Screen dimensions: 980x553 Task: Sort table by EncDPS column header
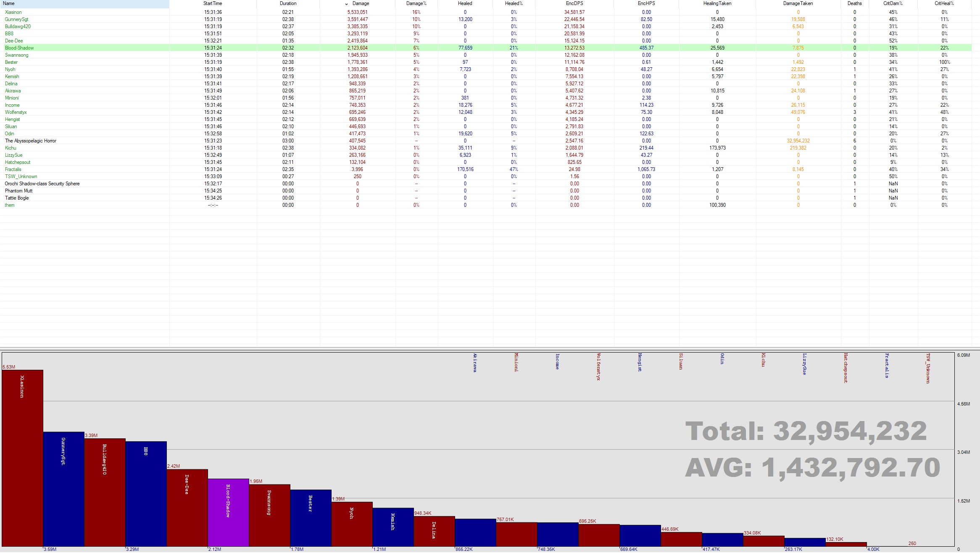point(574,3)
